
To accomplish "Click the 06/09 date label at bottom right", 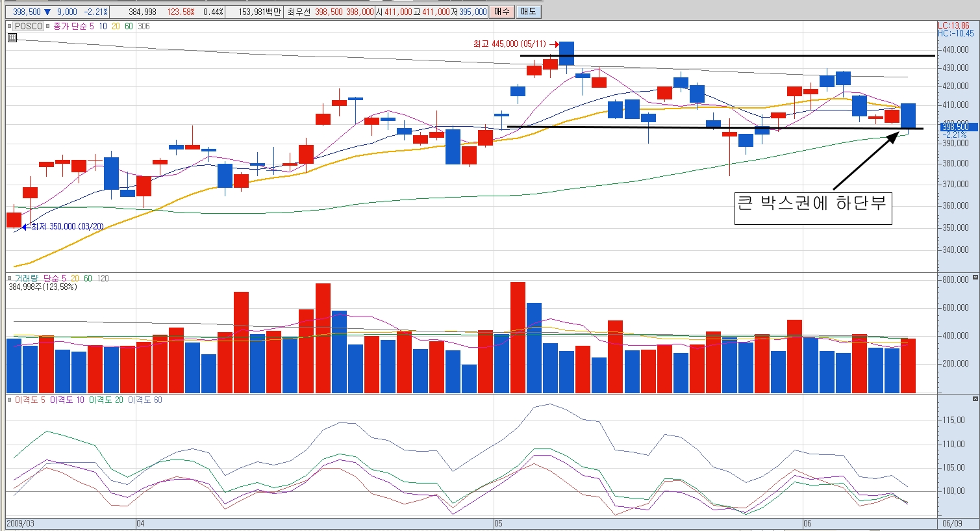I will pos(951,524).
